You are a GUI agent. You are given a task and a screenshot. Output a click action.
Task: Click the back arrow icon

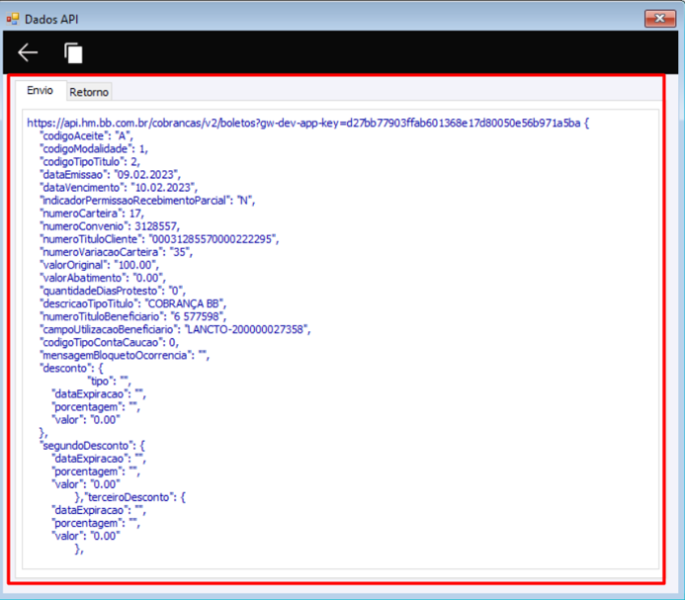[x=28, y=52]
